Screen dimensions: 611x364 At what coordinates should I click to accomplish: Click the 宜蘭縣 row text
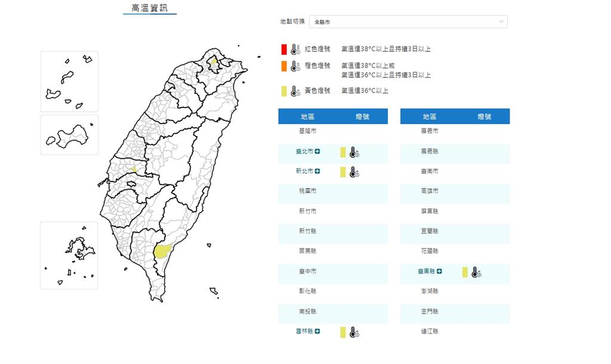(x=430, y=231)
